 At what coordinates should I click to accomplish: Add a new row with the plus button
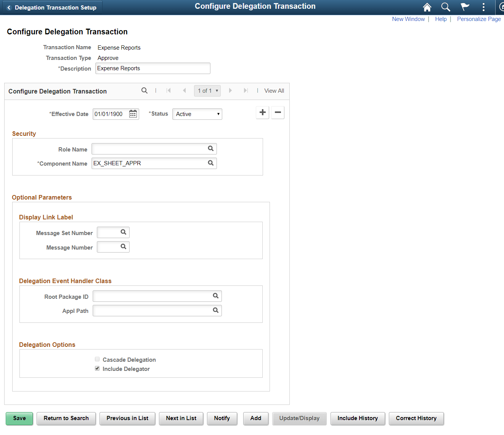262,112
